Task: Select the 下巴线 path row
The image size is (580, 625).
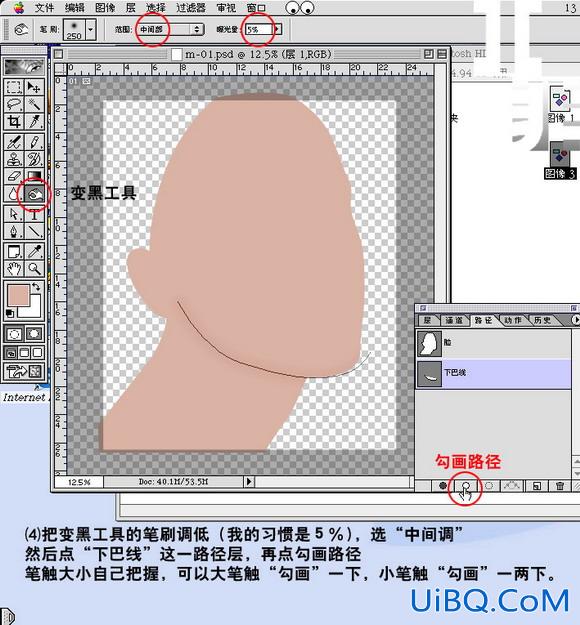Action: pyautogui.click(x=493, y=374)
